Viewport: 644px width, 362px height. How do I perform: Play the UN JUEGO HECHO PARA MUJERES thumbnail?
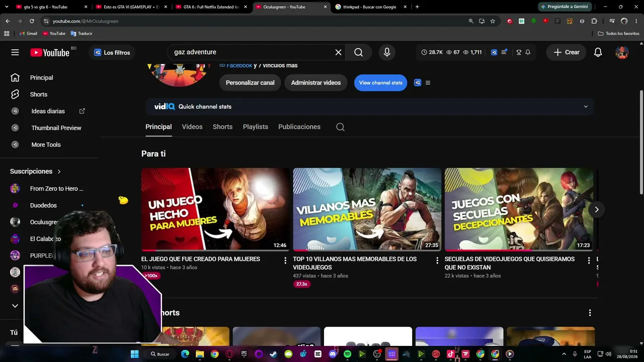215,209
